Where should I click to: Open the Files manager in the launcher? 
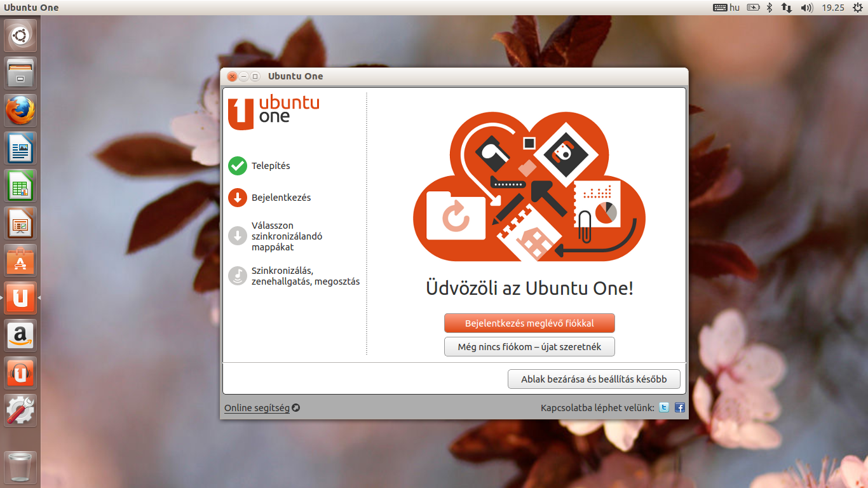point(20,74)
